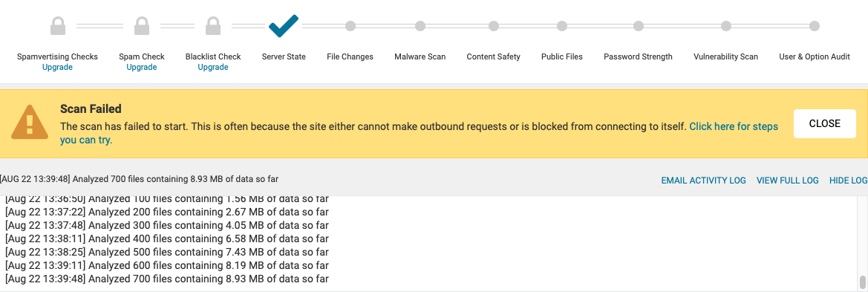Close the Scan Failed notice
868x292 pixels.
pos(825,123)
